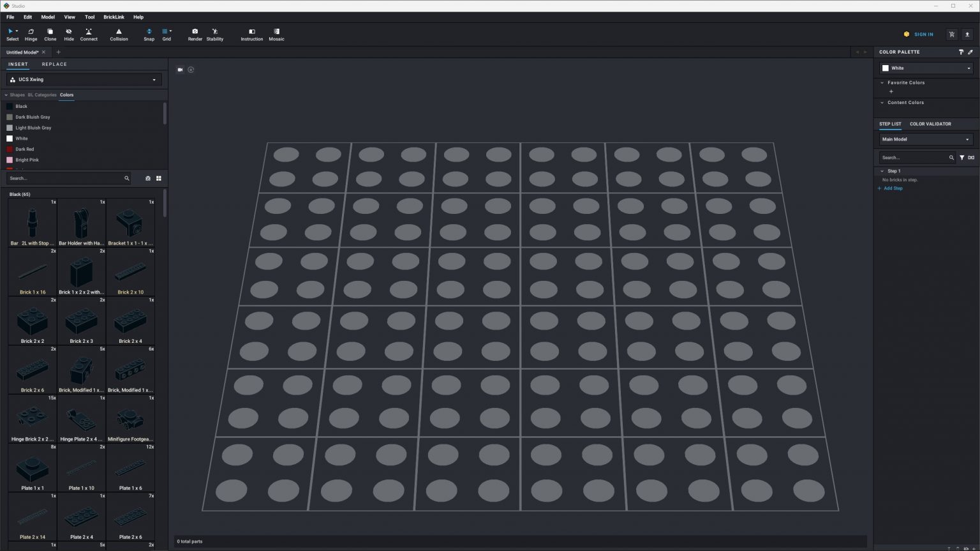Click the parts list search field
The width and height of the screenshot is (980, 551).
[64, 178]
